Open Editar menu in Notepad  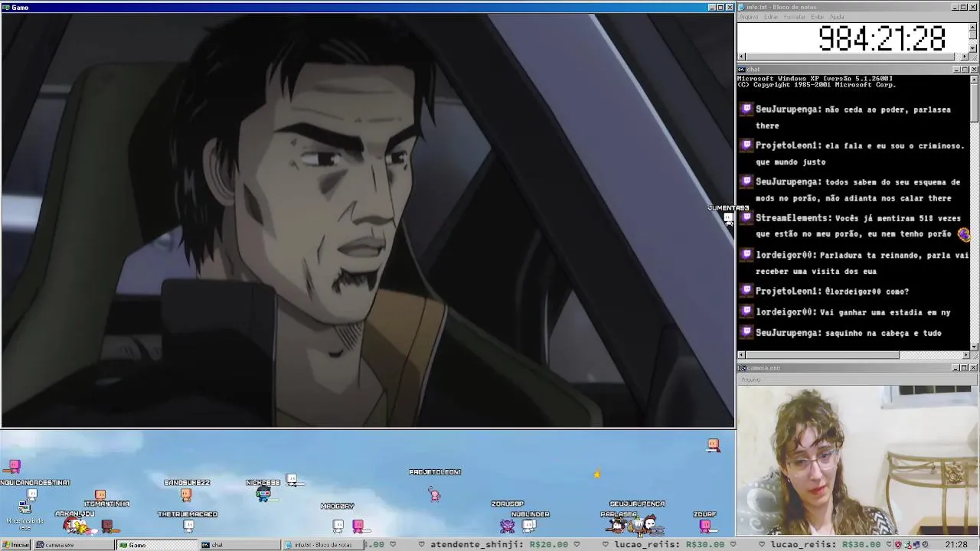771,17
